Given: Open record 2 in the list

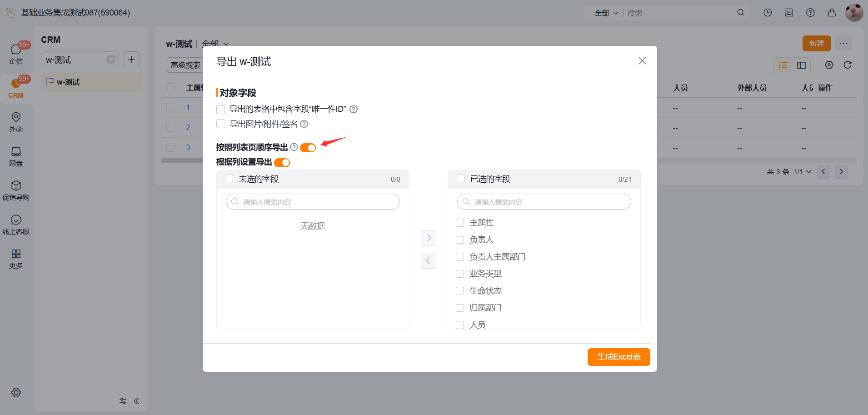Looking at the screenshot, I should pos(188,127).
